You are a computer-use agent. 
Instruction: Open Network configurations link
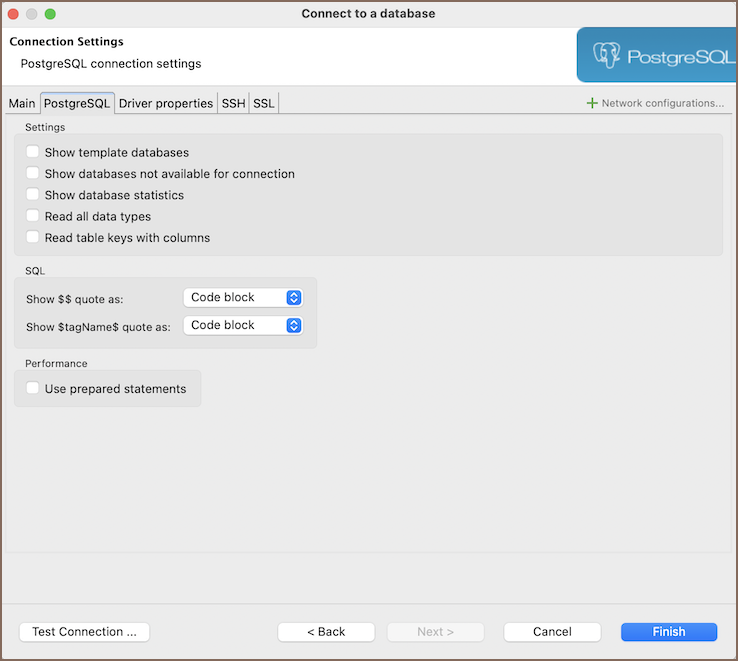662,103
